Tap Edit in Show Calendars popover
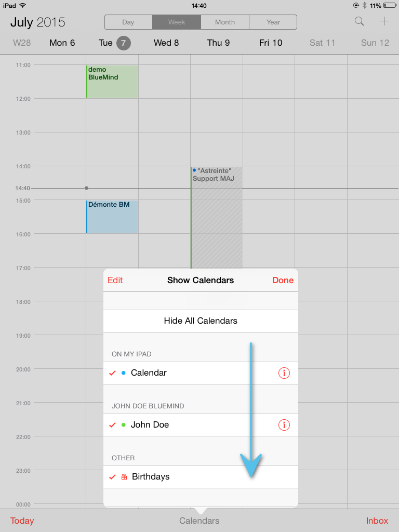The height and width of the screenshot is (532, 399). [115, 280]
